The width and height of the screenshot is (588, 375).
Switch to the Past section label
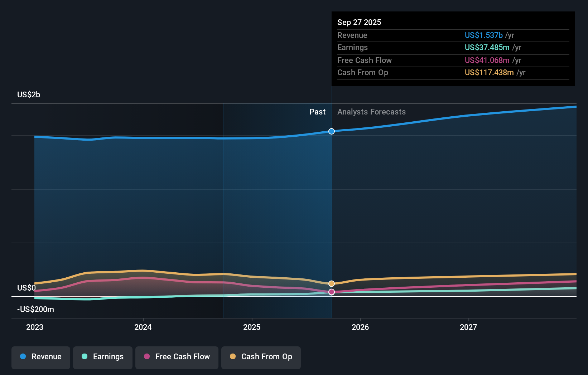[317, 112]
